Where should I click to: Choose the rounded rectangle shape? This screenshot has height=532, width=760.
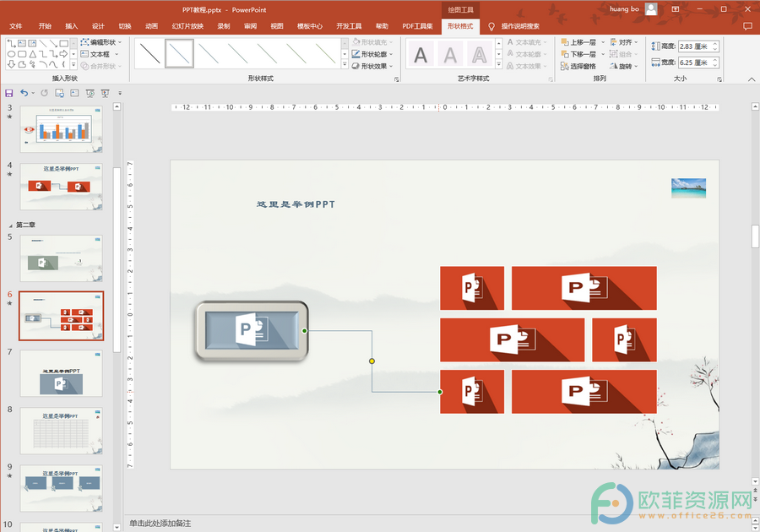[22, 54]
